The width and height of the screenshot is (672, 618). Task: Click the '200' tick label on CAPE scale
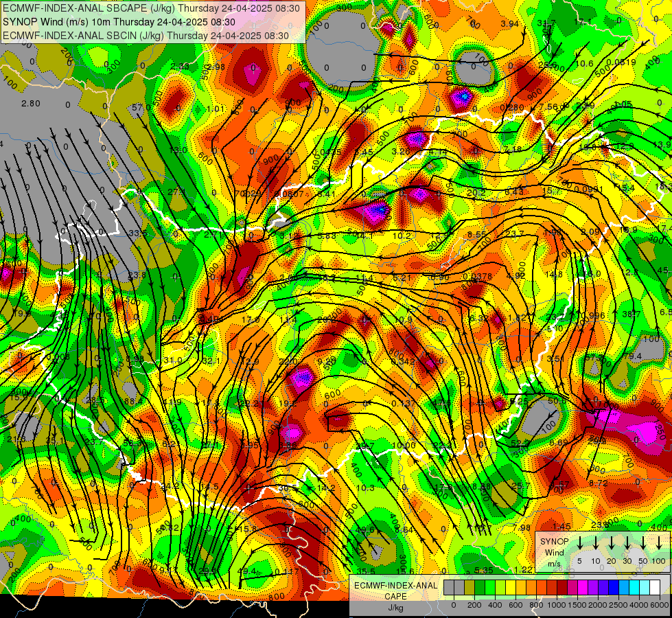pyautogui.click(x=474, y=605)
